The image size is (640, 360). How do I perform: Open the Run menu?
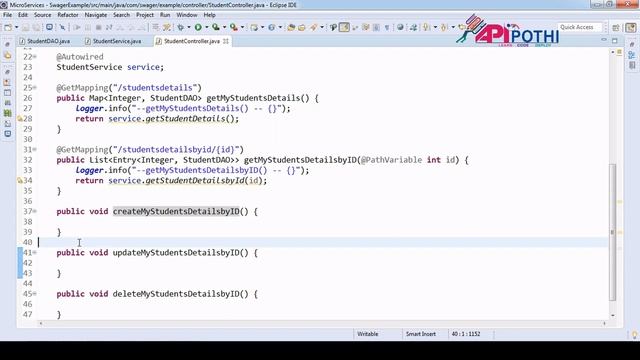(x=165, y=15)
